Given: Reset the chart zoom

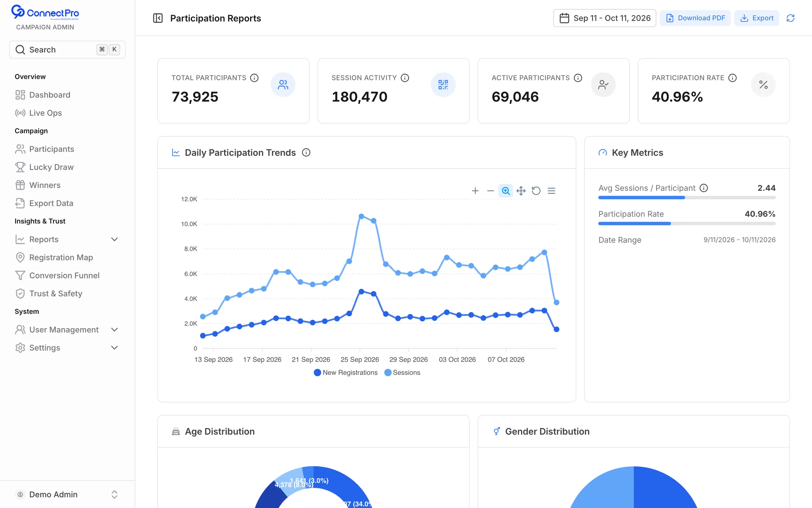Looking at the screenshot, I should pyautogui.click(x=536, y=191).
